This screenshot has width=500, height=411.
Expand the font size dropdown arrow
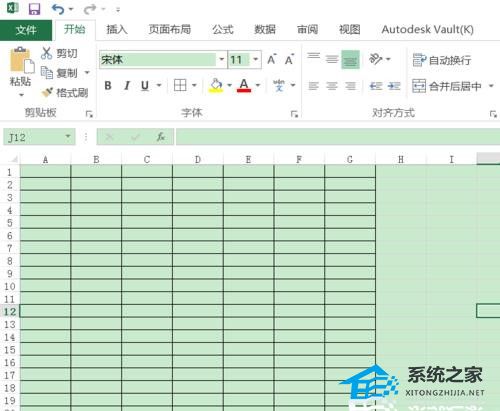(x=255, y=60)
